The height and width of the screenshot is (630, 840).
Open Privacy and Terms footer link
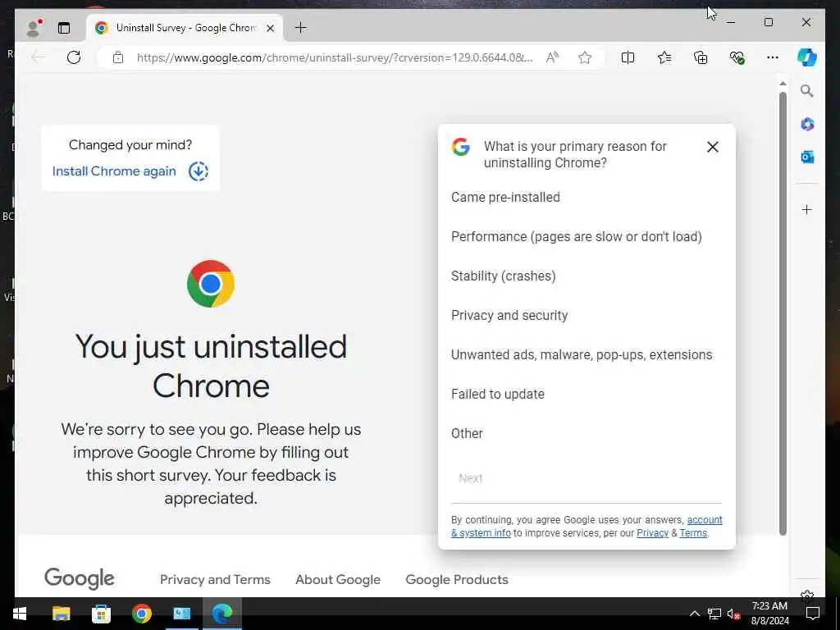pyautogui.click(x=215, y=580)
